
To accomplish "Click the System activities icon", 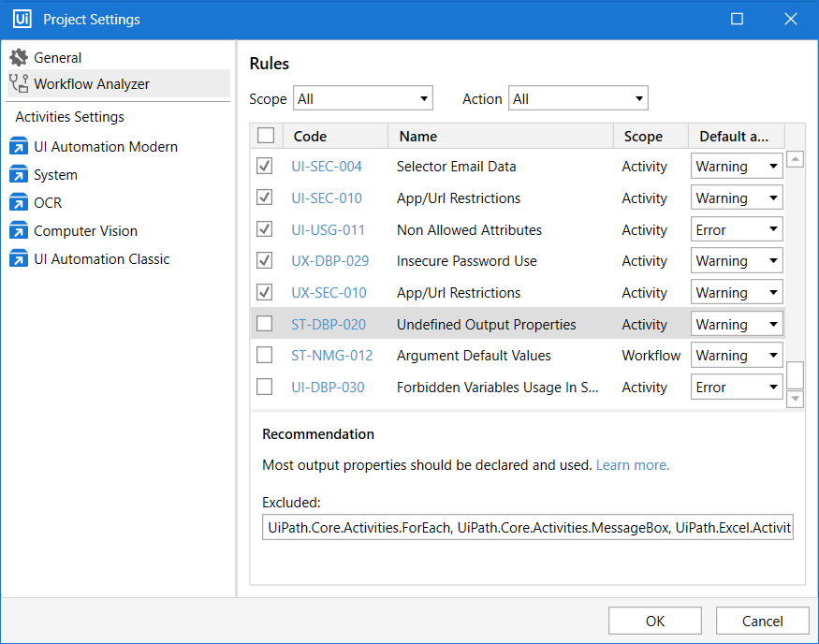I will tap(19, 175).
